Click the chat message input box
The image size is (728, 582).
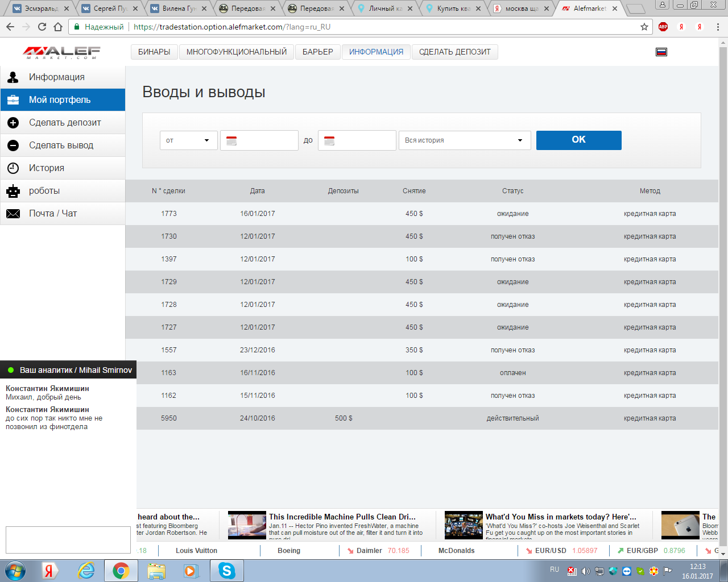68,539
